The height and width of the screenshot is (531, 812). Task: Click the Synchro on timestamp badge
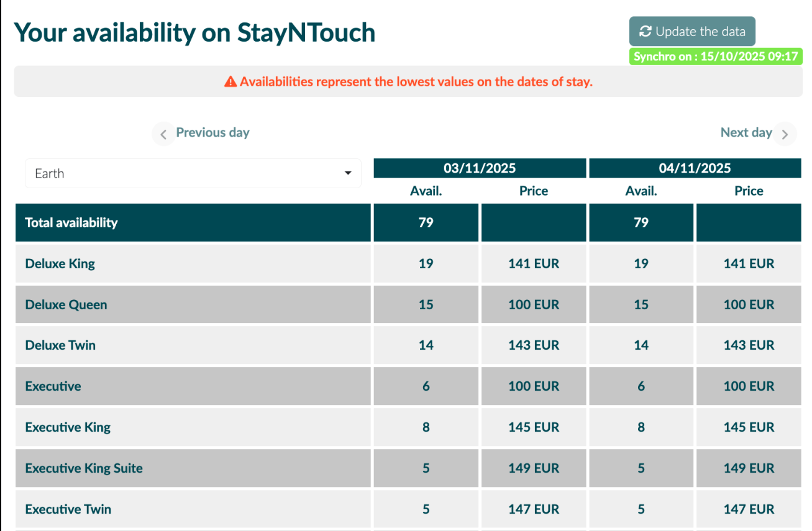point(716,57)
